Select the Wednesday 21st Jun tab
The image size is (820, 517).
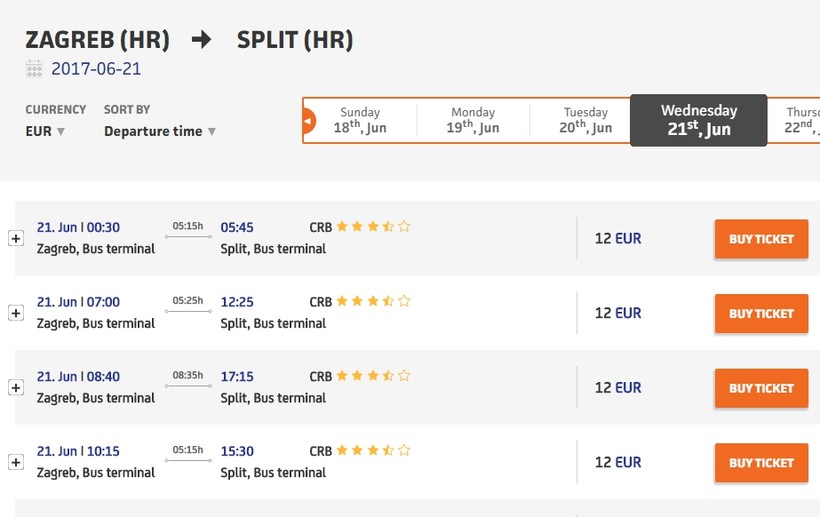click(699, 121)
